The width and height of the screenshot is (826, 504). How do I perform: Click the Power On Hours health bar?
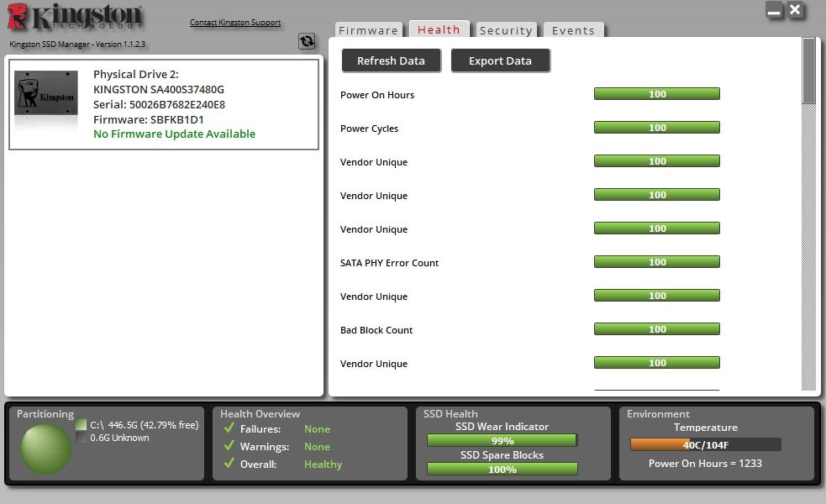point(657,94)
